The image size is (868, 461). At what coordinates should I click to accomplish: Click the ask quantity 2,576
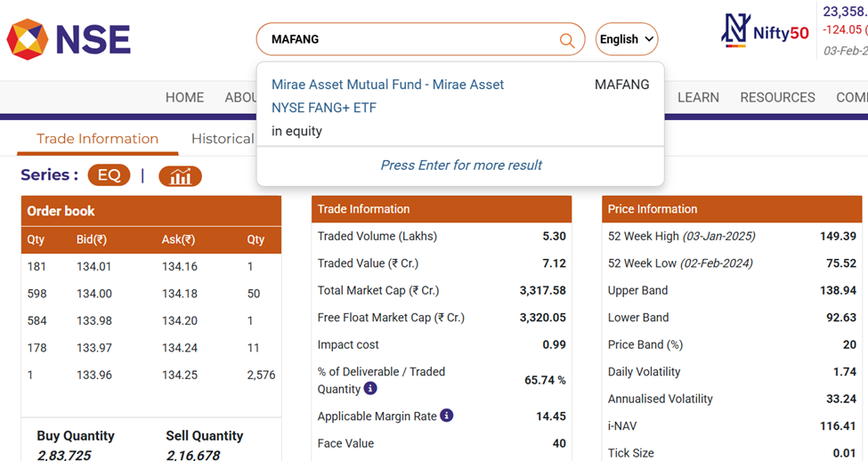[261, 376]
